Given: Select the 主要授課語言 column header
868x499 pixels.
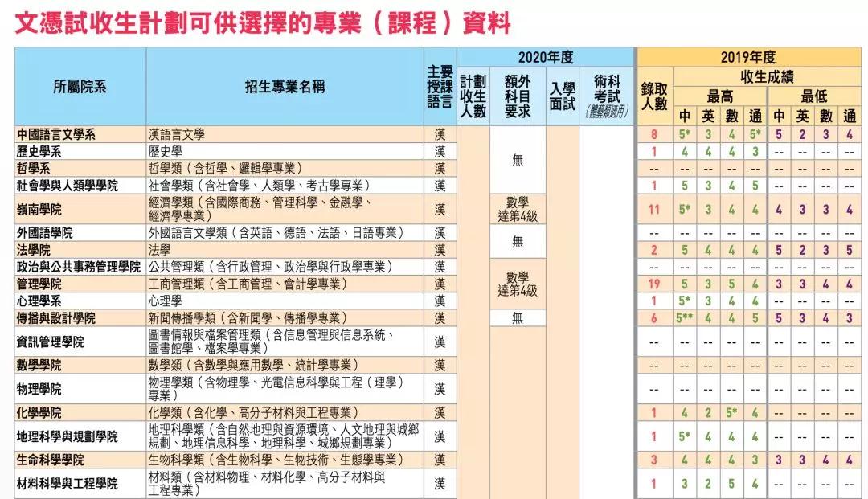Looking at the screenshot, I should [440, 88].
